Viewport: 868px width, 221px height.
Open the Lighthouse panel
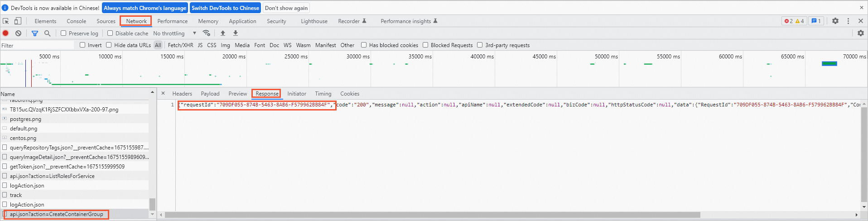pos(314,21)
